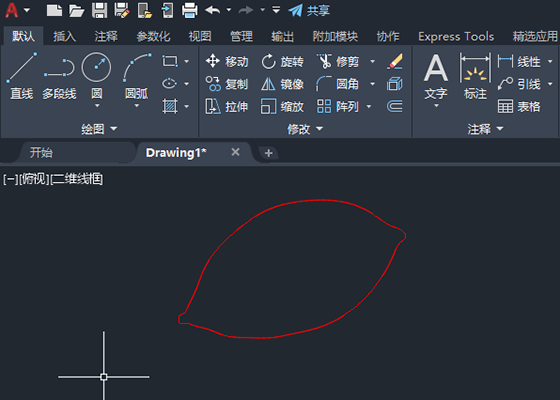Expand the Array (阵列) dropdown arrow
The width and height of the screenshot is (560, 400).
[369, 106]
